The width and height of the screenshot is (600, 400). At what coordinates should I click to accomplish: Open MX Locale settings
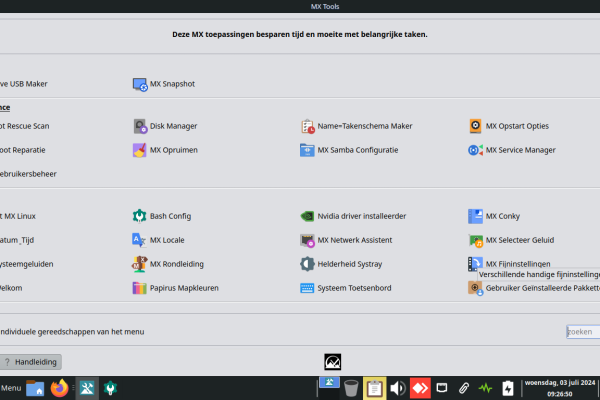165,240
